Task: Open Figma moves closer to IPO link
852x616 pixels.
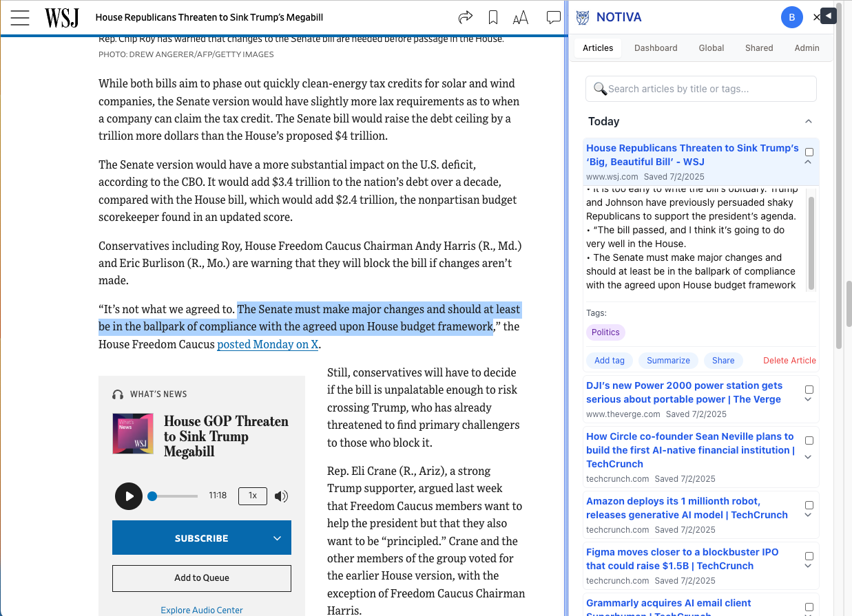Action: pyautogui.click(x=682, y=559)
